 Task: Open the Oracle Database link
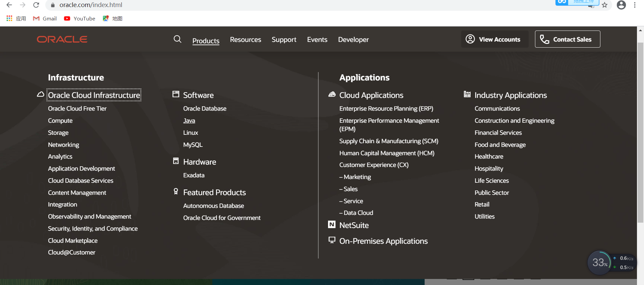pyautogui.click(x=205, y=109)
